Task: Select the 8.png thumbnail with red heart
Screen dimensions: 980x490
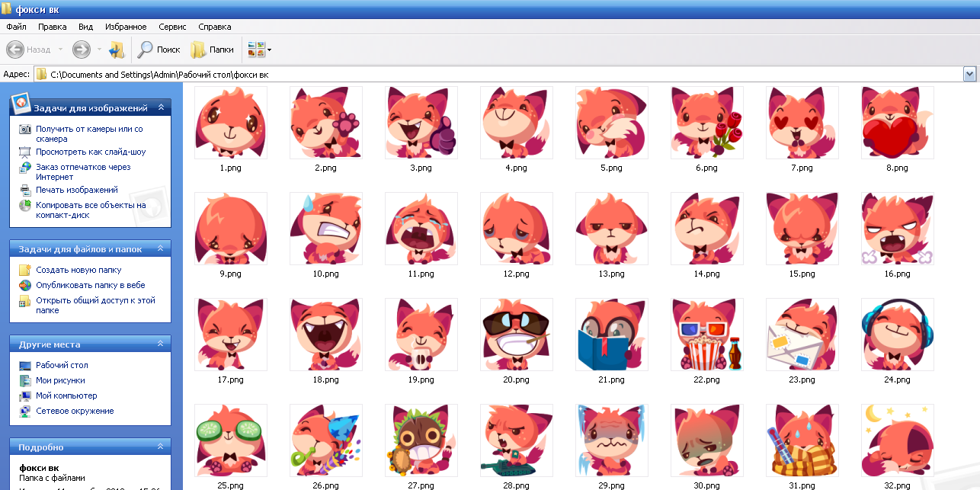Action: pos(897,123)
